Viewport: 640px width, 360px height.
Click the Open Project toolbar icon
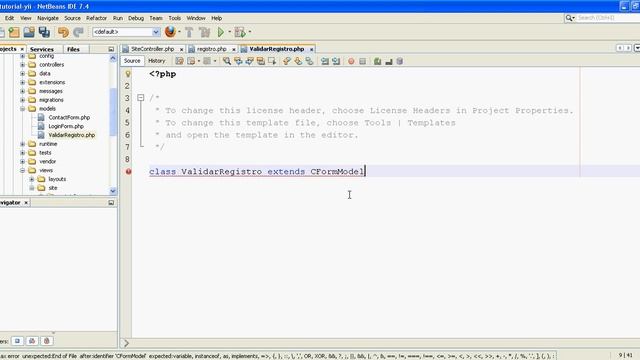(29, 32)
